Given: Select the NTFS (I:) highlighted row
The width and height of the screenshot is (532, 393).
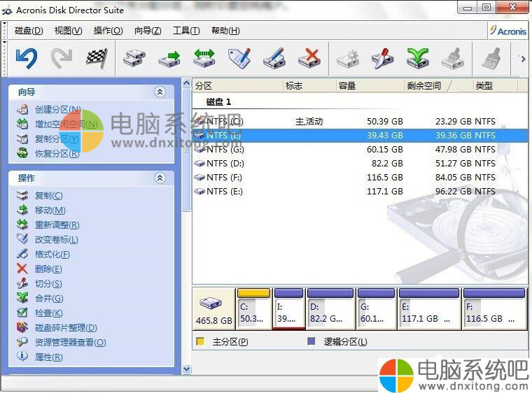Looking at the screenshot, I should point(360,135).
